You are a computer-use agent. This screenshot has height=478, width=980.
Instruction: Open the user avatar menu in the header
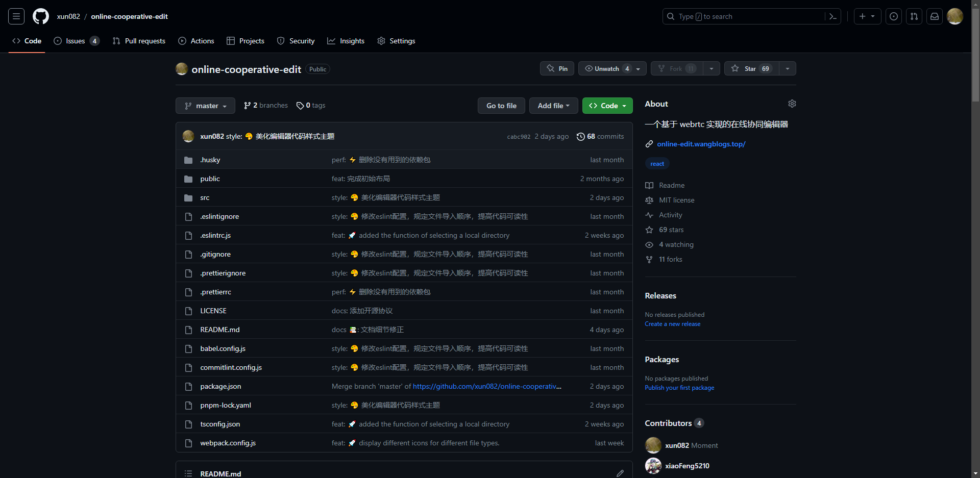955,16
